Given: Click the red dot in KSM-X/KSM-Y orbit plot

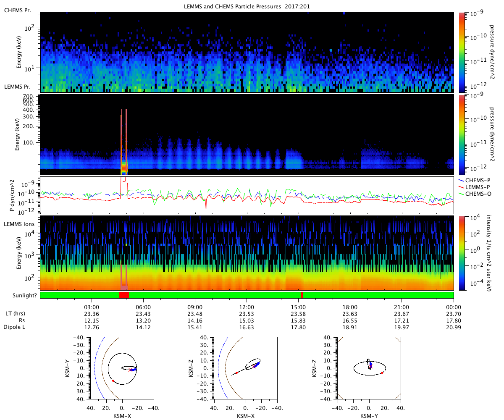Looking at the screenshot, I should (113, 381).
